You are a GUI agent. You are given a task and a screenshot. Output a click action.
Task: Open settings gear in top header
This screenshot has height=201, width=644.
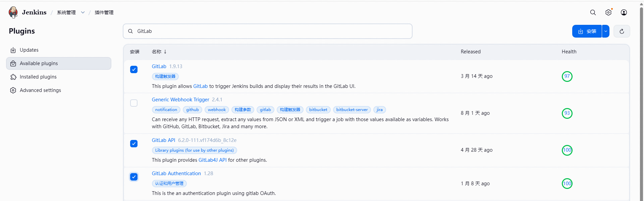coord(608,12)
